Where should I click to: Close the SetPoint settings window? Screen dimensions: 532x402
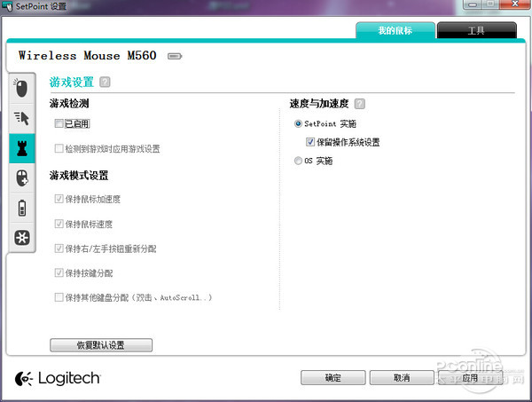point(514,4)
